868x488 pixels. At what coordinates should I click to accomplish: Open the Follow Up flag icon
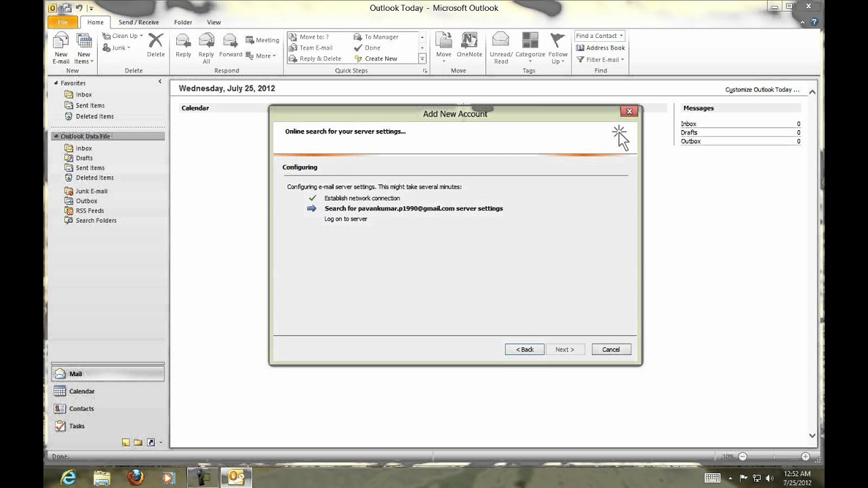[x=558, y=48]
